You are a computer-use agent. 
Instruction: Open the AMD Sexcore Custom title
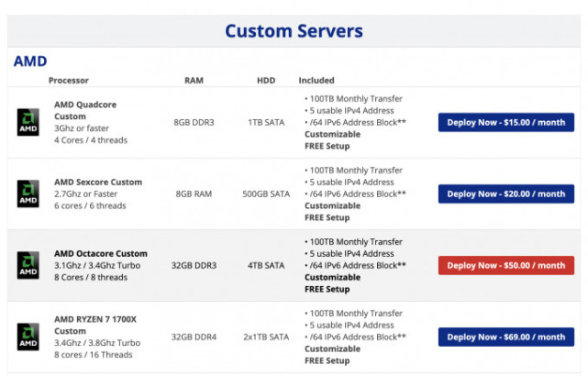coord(98,182)
